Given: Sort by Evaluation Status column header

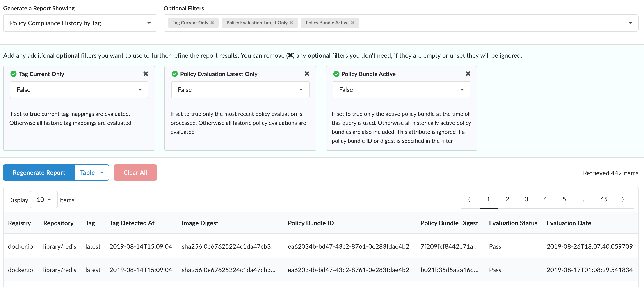Looking at the screenshot, I should [x=513, y=223].
